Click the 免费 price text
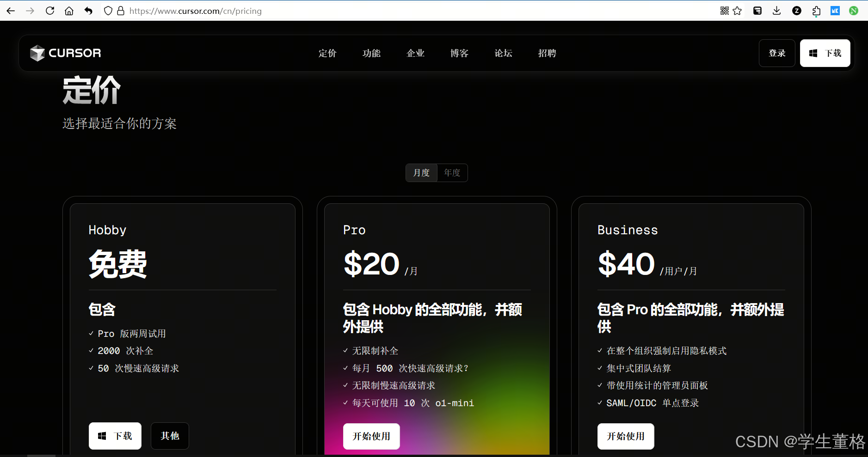Image resolution: width=868 pixels, height=457 pixels. [118, 264]
